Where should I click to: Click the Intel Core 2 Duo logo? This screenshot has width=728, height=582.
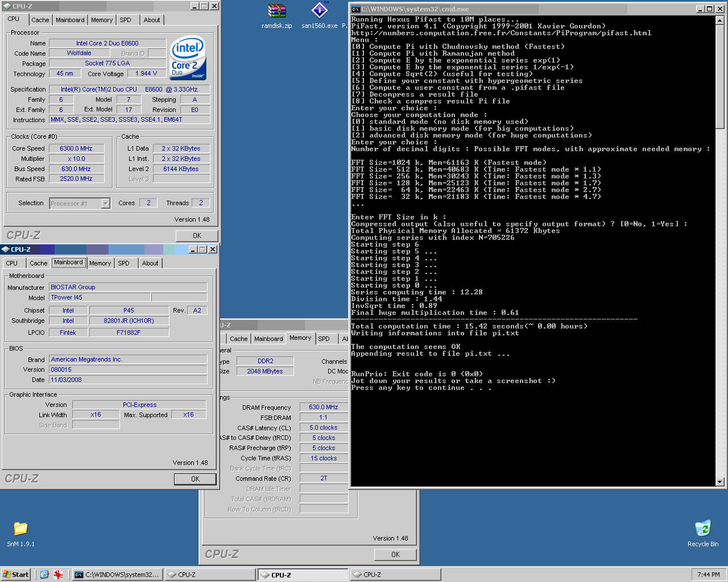click(x=188, y=59)
